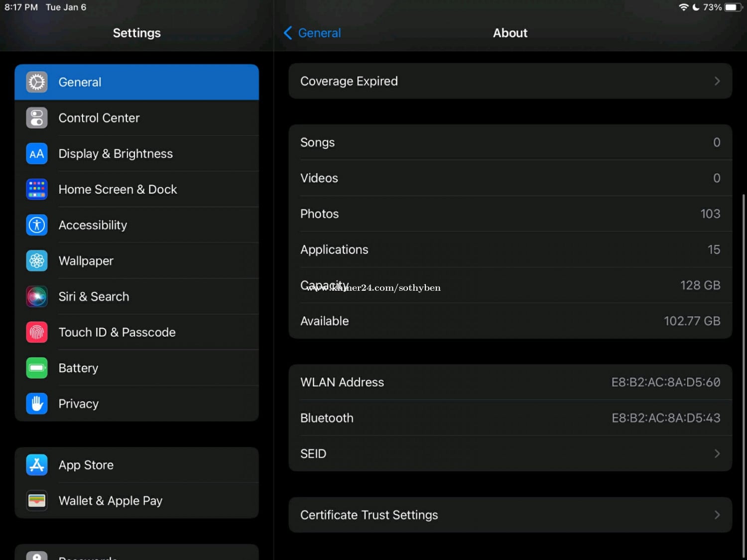
Task: Tap the Privacy hand icon
Action: (x=37, y=404)
